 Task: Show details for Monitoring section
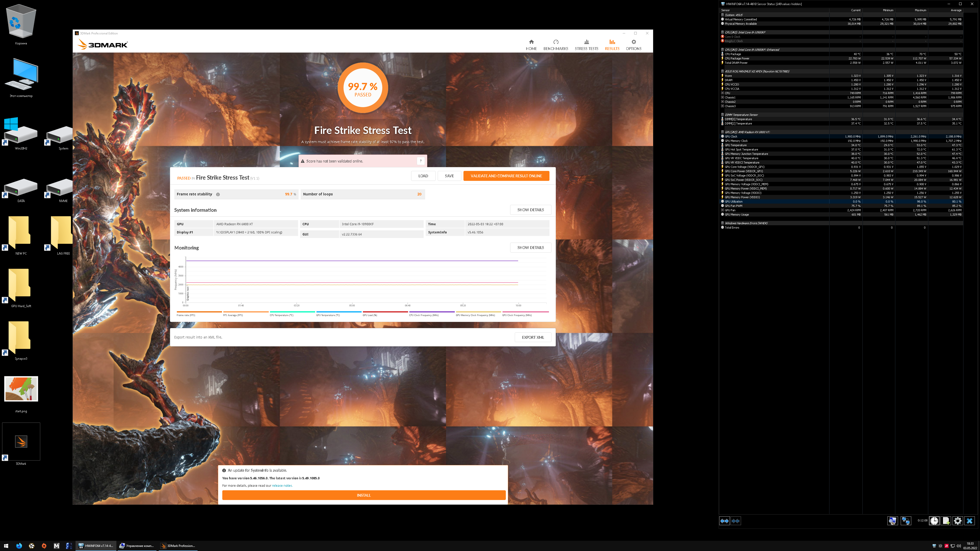pyautogui.click(x=530, y=247)
